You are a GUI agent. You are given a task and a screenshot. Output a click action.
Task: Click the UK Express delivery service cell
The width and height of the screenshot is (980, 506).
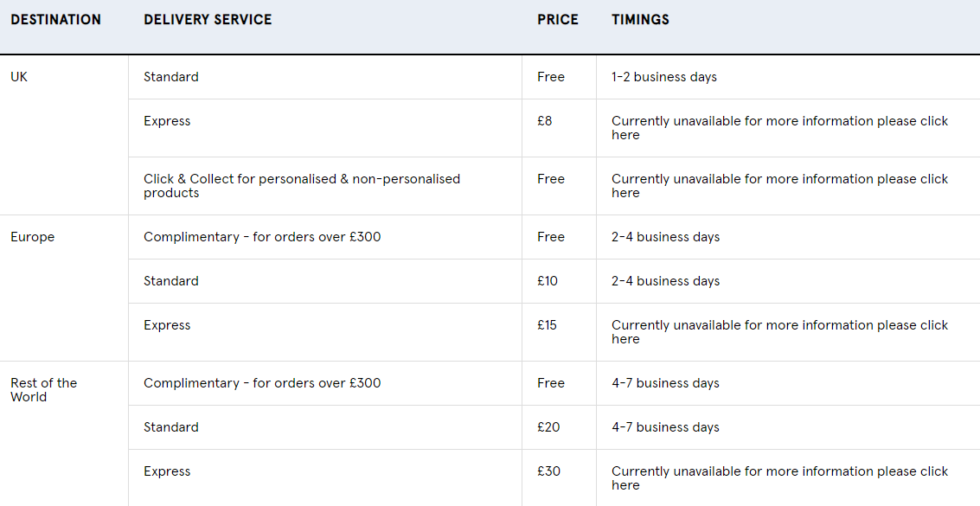(167, 121)
